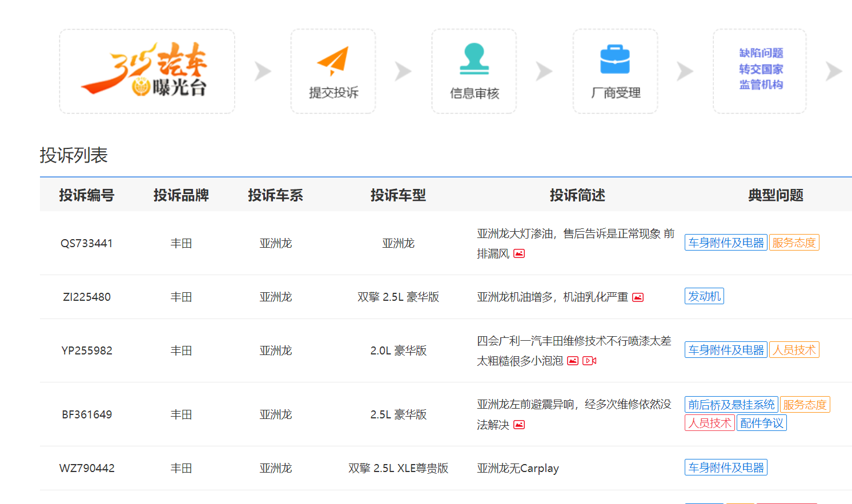Click the 315 汽车曝光台 logo
The height and width of the screenshot is (504, 852).
147,71
